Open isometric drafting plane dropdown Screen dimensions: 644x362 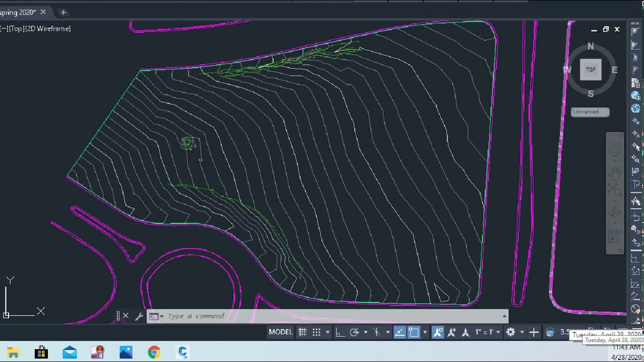pyautogui.click(x=388, y=332)
